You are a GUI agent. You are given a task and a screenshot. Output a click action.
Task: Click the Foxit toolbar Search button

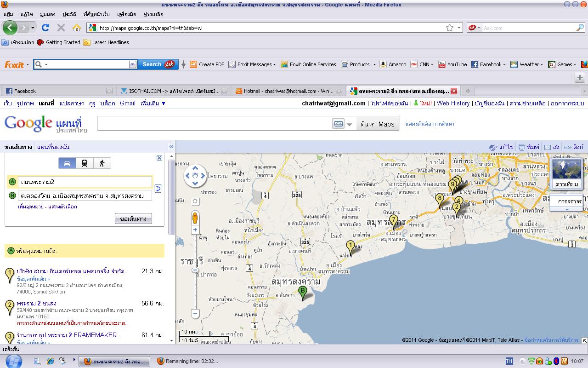pos(158,64)
